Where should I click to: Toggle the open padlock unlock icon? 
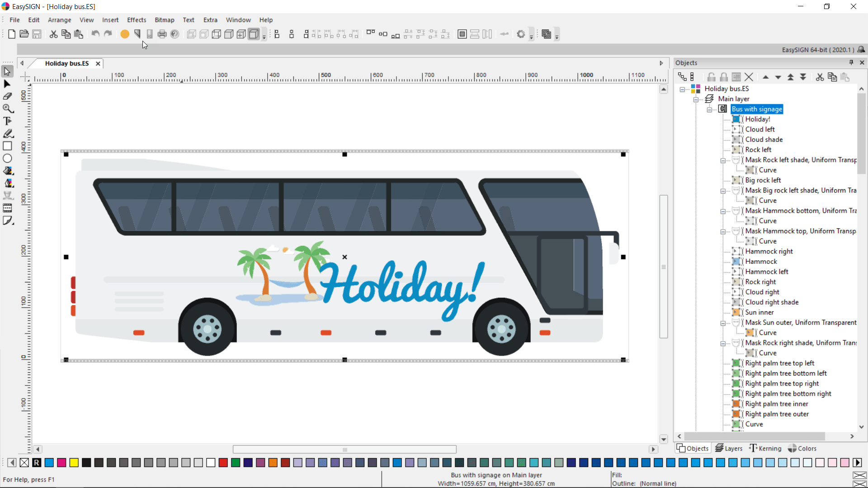[x=711, y=77]
